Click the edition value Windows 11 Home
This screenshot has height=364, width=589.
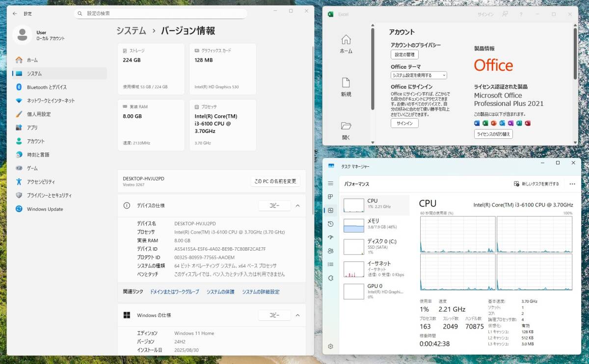point(194,333)
